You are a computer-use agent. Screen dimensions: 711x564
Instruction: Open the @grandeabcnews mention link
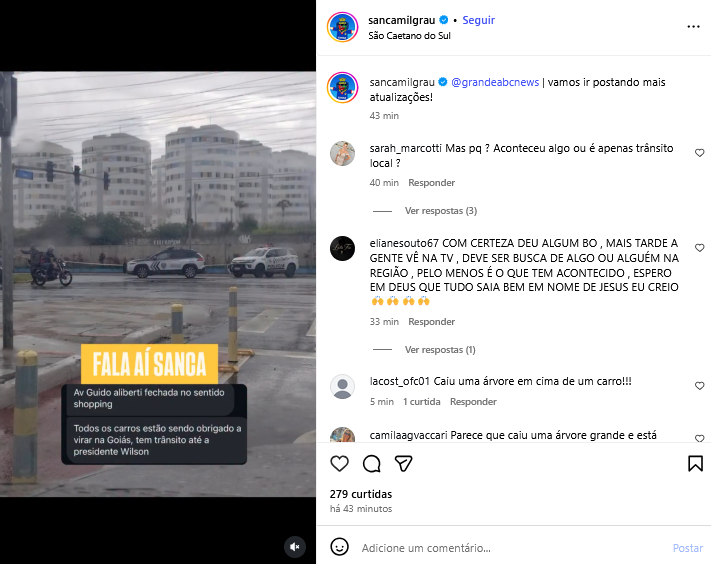point(495,82)
